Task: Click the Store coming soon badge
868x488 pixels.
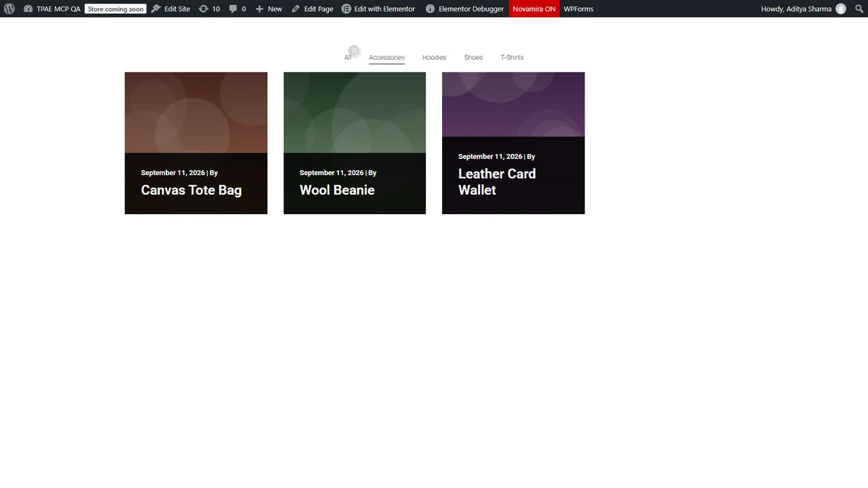Action: [x=116, y=9]
